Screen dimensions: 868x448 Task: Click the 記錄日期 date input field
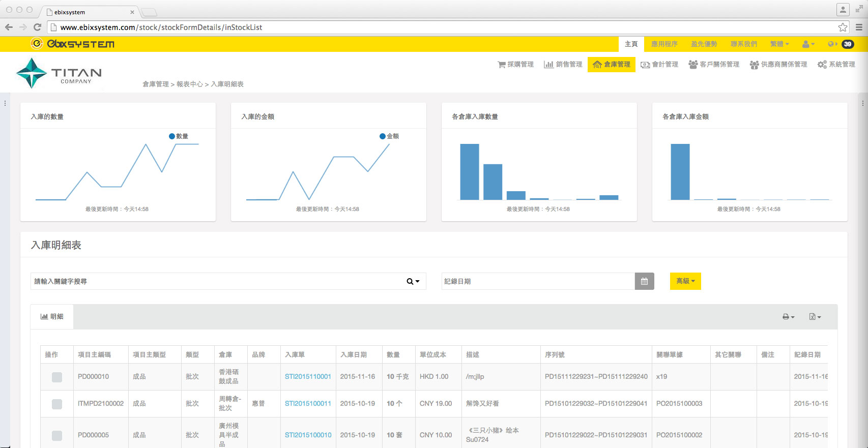point(538,281)
